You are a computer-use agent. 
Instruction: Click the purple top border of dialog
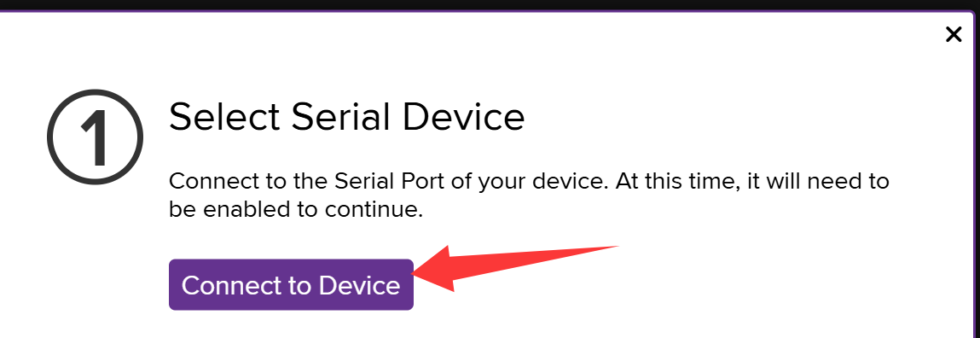click(490, 11)
